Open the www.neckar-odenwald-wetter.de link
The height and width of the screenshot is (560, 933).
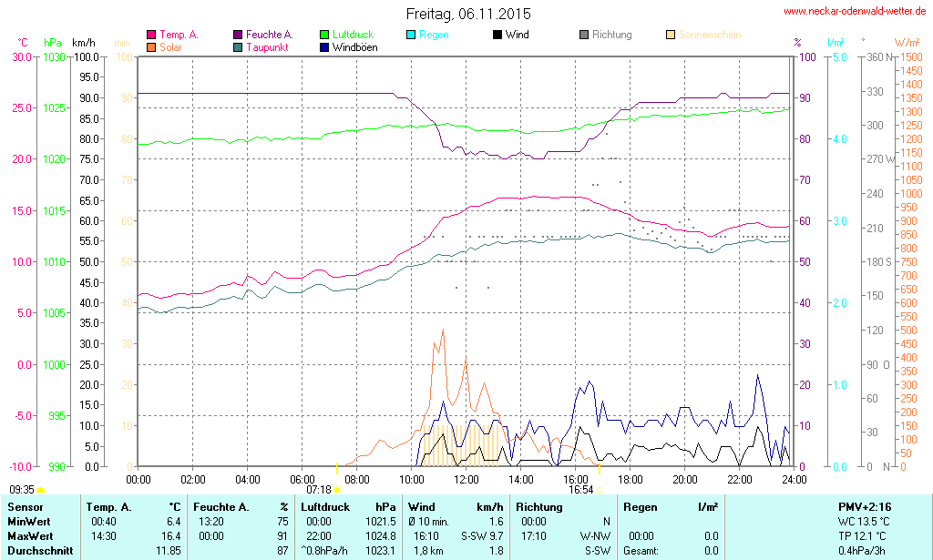tap(855, 12)
